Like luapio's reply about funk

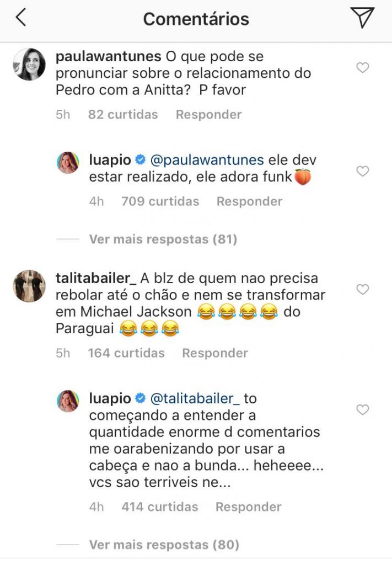coord(362,172)
